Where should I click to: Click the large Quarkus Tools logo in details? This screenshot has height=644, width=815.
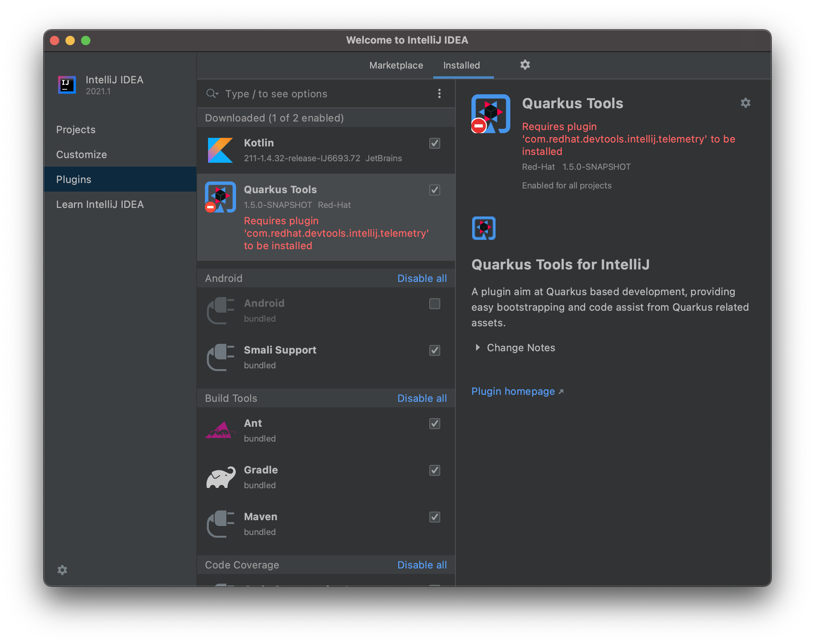click(490, 114)
